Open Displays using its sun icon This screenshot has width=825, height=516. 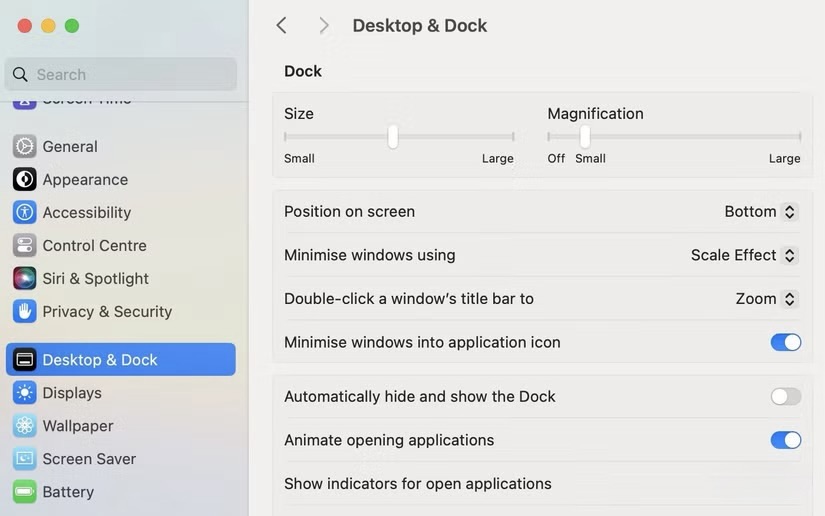pos(25,393)
